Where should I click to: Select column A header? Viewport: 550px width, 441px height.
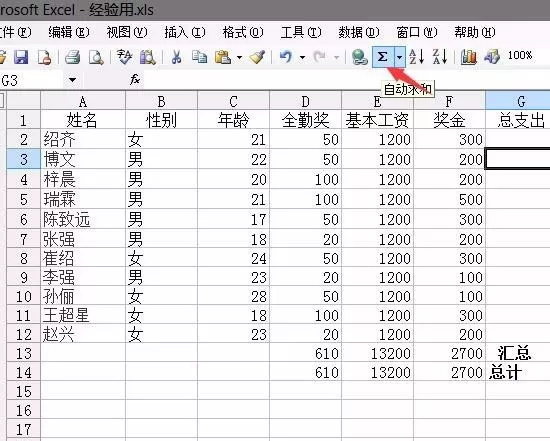pyautogui.click(x=83, y=101)
